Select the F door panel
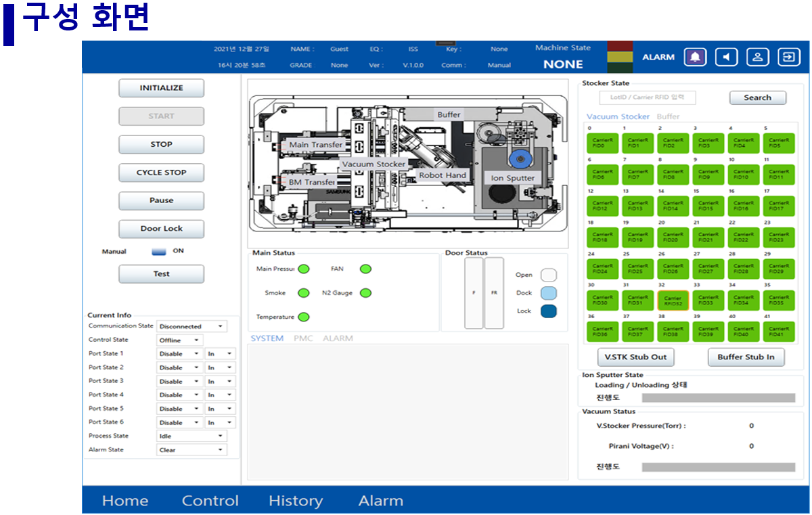812x515 pixels. pyautogui.click(x=474, y=293)
